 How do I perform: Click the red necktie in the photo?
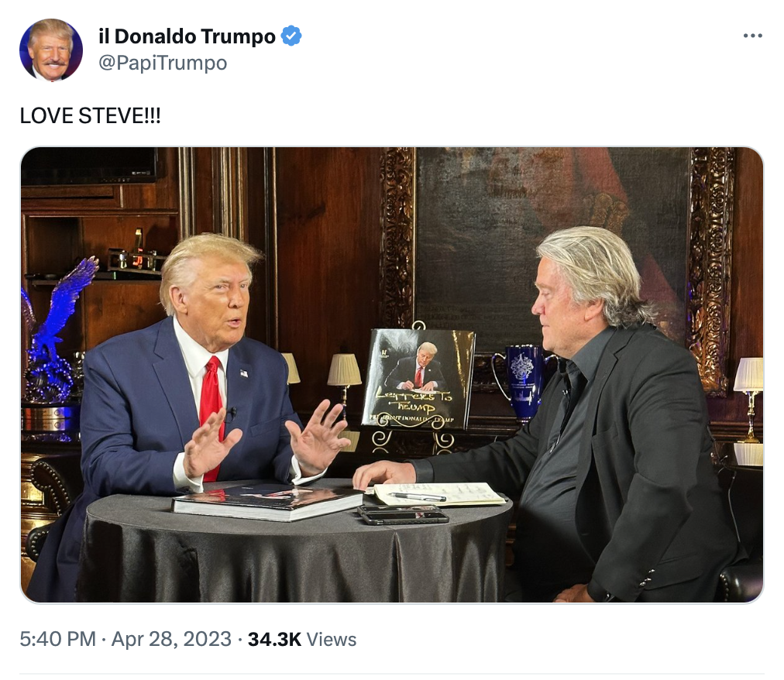[211, 410]
